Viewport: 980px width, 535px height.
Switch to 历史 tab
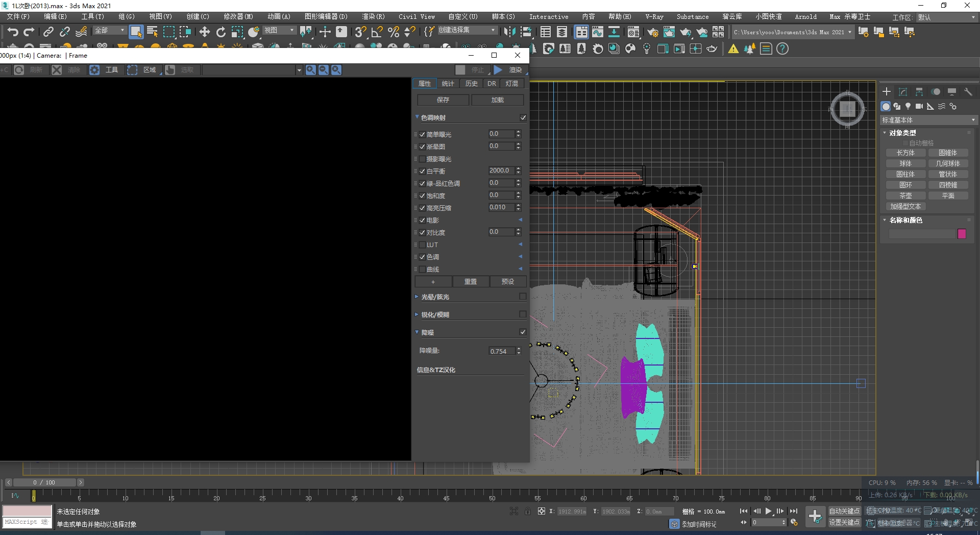[472, 84]
